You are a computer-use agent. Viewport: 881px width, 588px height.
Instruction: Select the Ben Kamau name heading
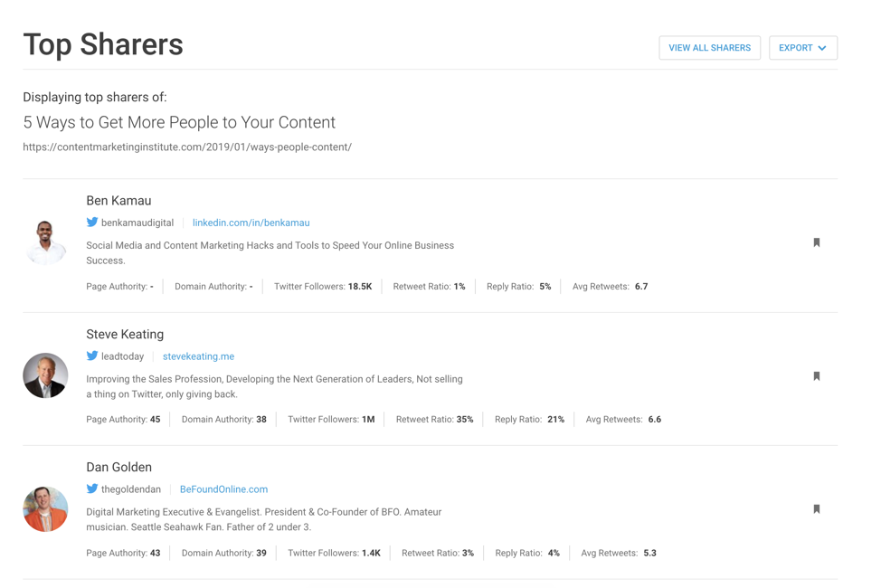(x=118, y=201)
